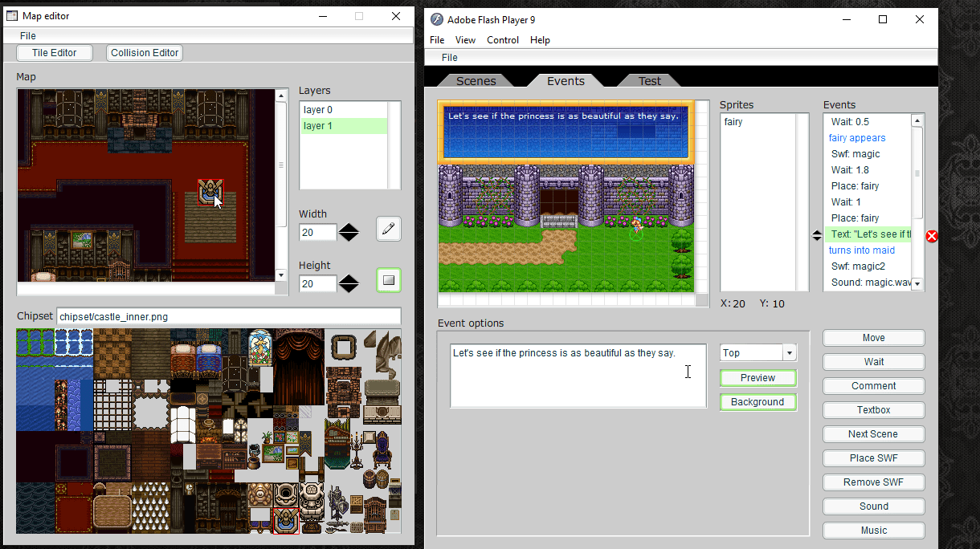The height and width of the screenshot is (549, 980).
Task: Click the Adobe Flash Player title icon
Action: [437, 20]
